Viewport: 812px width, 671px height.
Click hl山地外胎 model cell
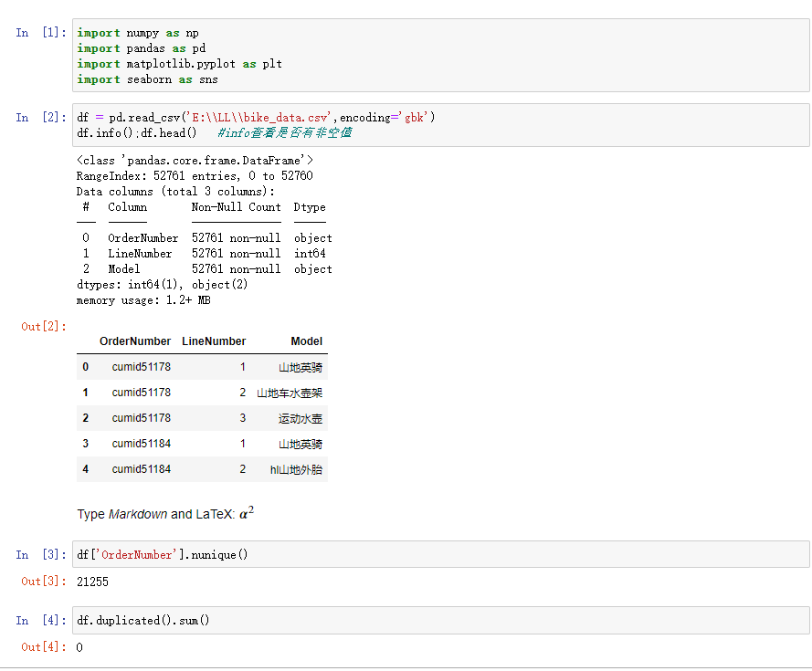[x=296, y=469]
